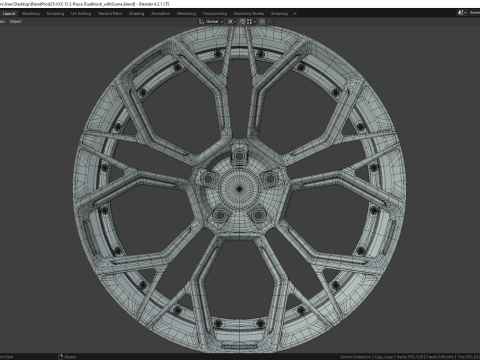Go to the Animation workspace tab
Screen dimensions: 480x360
(160, 14)
